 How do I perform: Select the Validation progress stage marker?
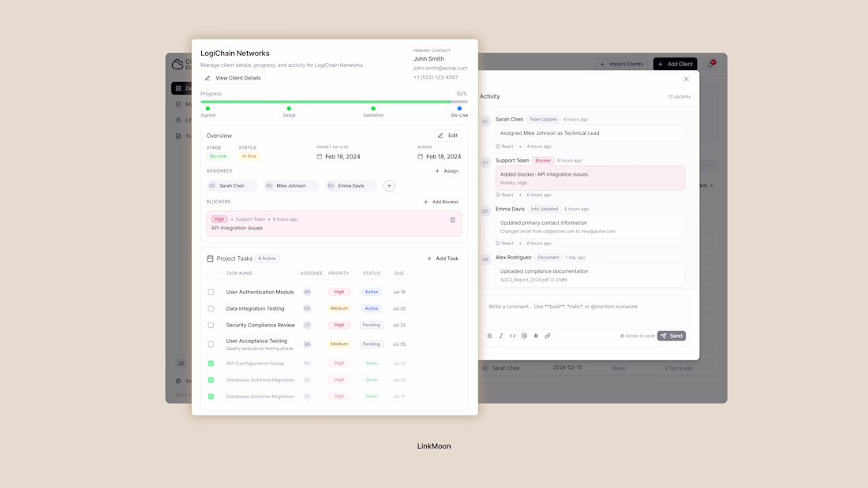pos(373,109)
